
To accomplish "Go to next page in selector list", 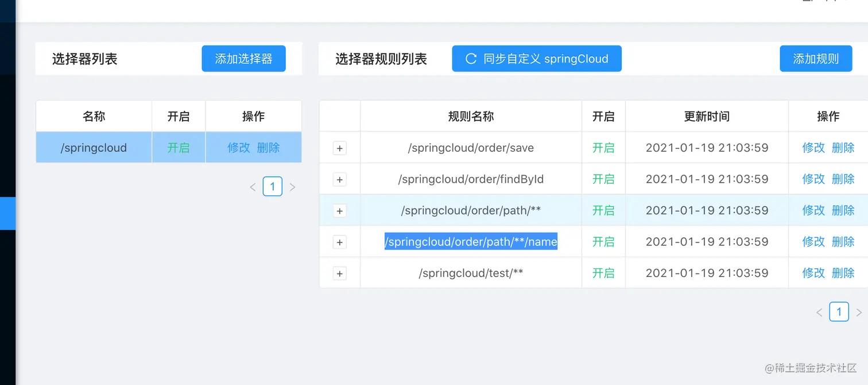I will (292, 187).
